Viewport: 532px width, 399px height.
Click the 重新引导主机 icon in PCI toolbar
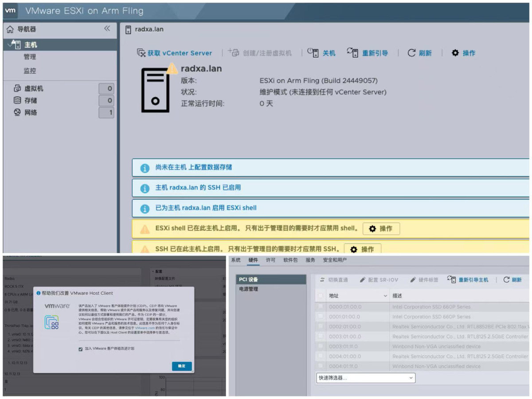pos(452,280)
